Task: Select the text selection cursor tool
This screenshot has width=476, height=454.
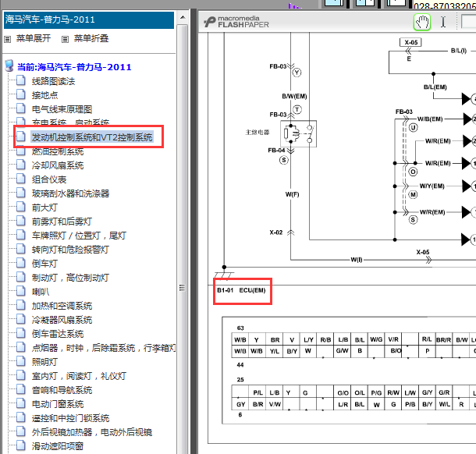Action: click(443, 22)
